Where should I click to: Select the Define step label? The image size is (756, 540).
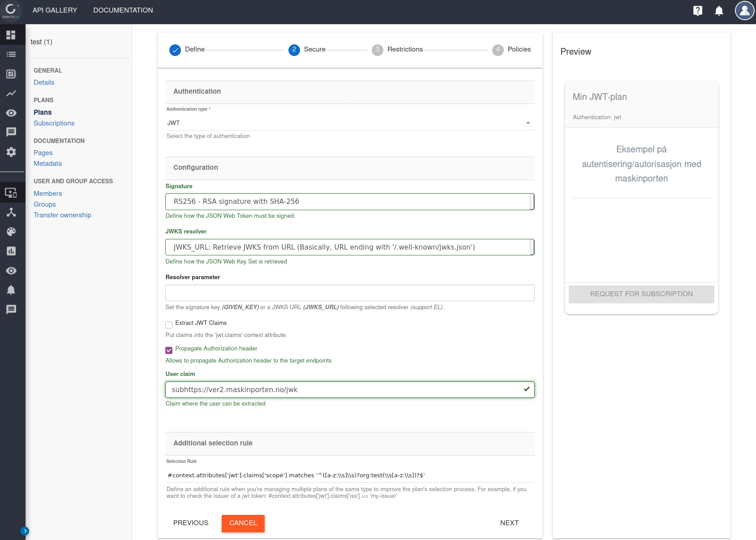pyautogui.click(x=195, y=49)
